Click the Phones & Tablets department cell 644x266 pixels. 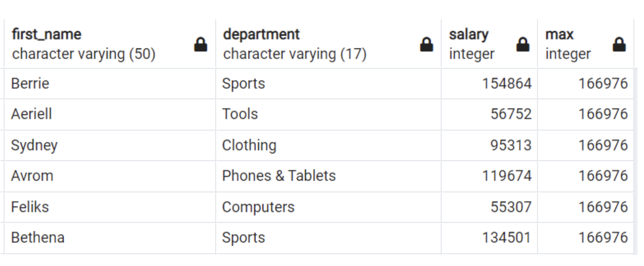pos(279,176)
